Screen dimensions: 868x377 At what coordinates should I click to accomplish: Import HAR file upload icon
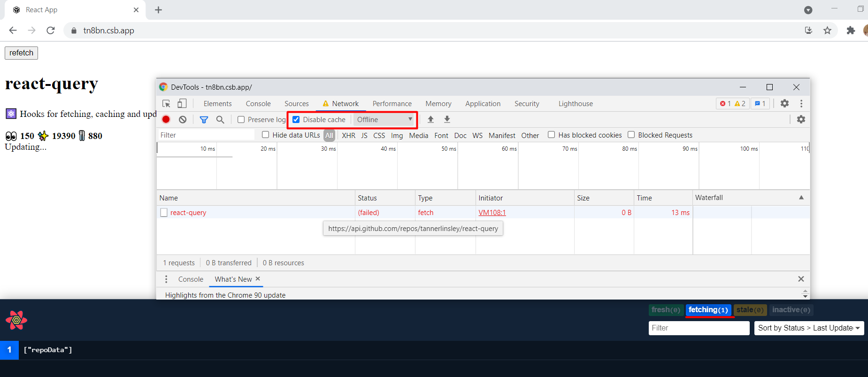(x=430, y=119)
